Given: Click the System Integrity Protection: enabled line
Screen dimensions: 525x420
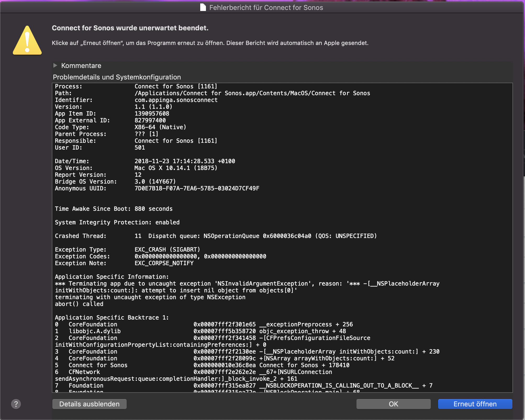Looking at the screenshot, I should coord(117,222).
